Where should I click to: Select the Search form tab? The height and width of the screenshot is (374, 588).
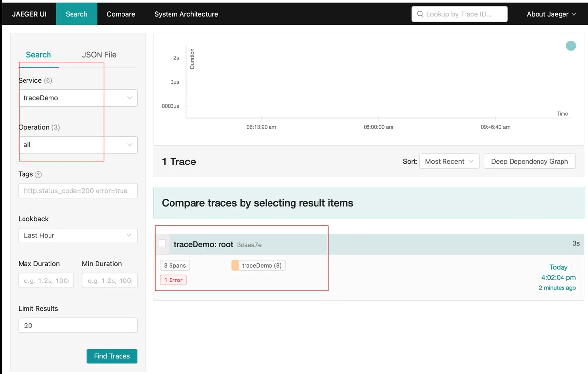tap(39, 55)
